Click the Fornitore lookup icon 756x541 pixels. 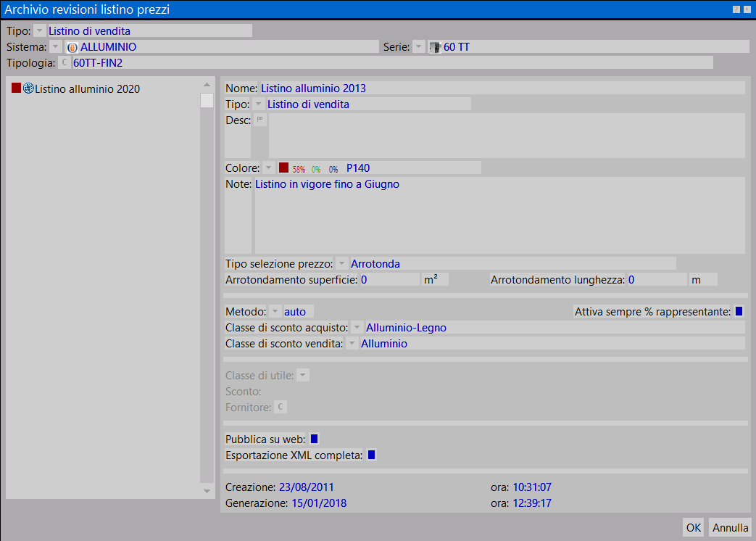pyautogui.click(x=281, y=407)
